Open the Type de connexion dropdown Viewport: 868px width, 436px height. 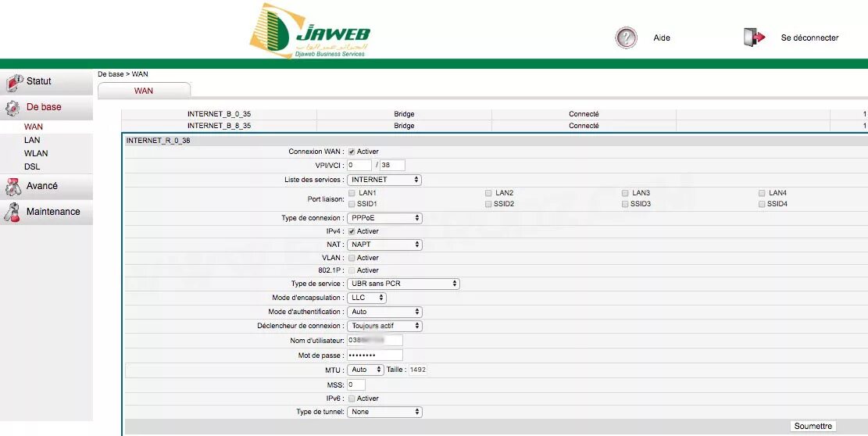click(384, 218)
